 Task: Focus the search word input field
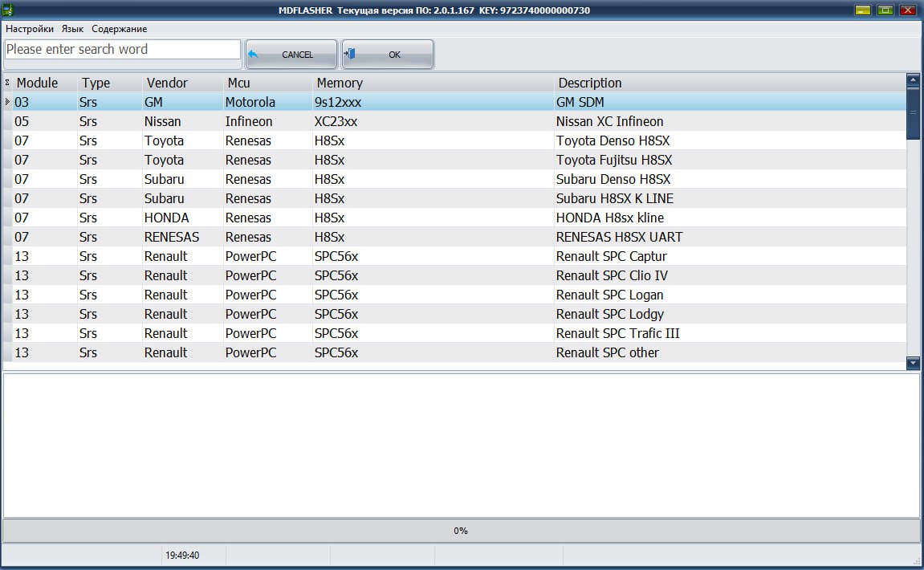123,50
